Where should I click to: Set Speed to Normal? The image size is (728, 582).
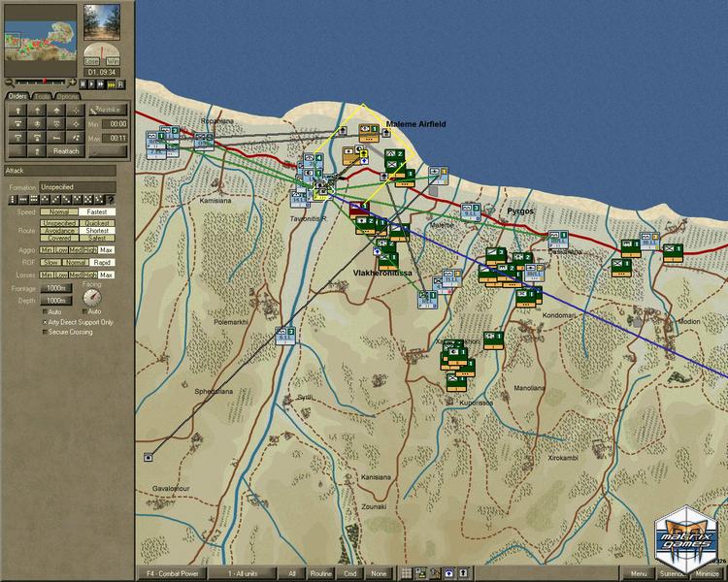click(x=58, y=211)
